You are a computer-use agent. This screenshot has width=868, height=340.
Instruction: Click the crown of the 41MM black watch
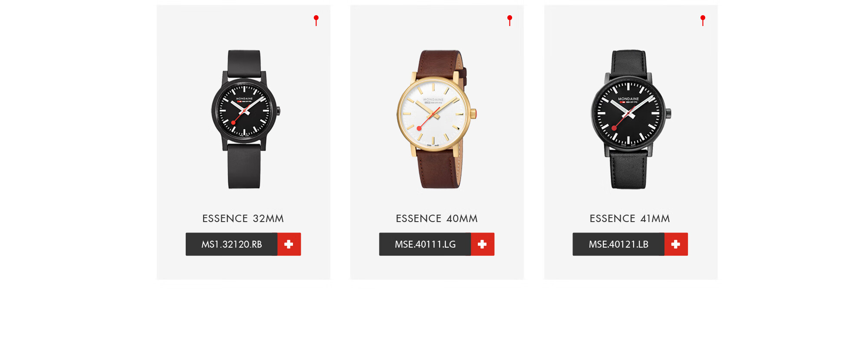pos(668,114)
